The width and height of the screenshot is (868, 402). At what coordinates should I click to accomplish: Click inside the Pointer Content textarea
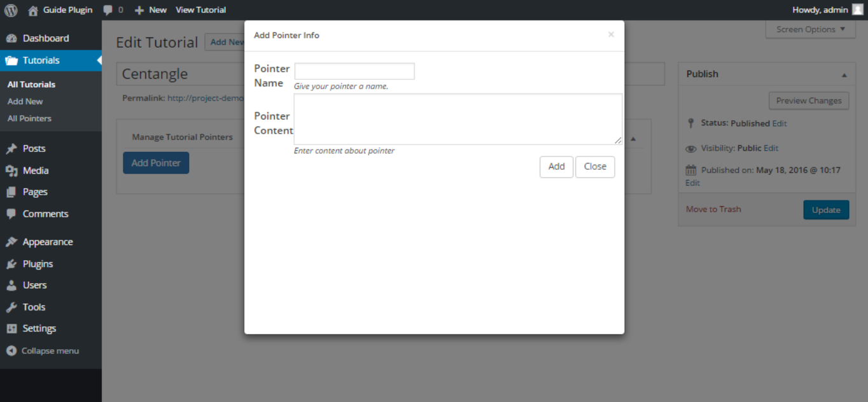click(x=458, y=119)
